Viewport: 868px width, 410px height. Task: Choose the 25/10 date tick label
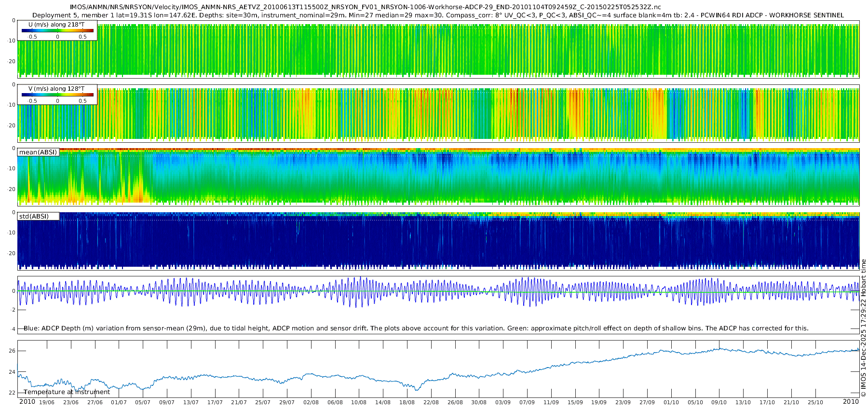(x=815, y=403)
